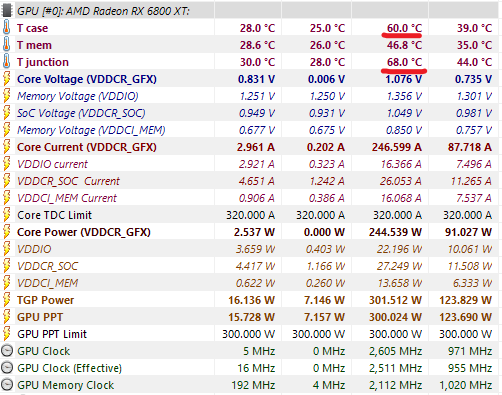Click the clock icon beside GPU Clock (Effective)

point(7,368)
